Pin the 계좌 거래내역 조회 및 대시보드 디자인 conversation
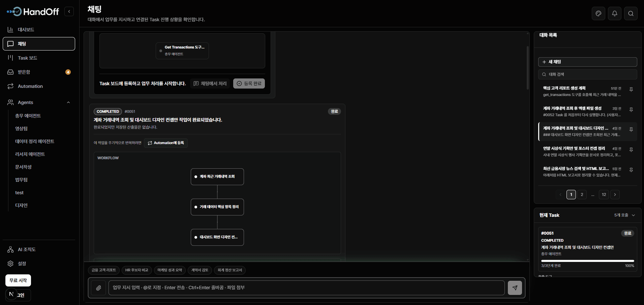The height and width of the screenshot is (305, 644). tap(631, 130)
